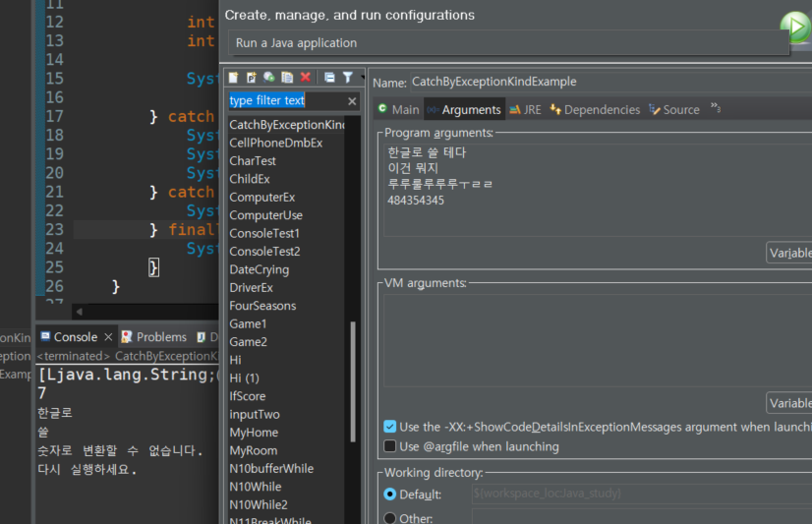The height and width of the screenshot is (524, 812).
Task: Click inside the VM arguments text area
Action: click(x=598, y=341)
